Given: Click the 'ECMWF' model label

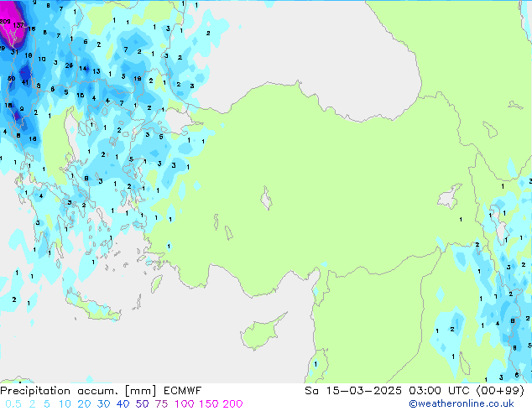Looking at the screenshot, I should click(183, 391).
